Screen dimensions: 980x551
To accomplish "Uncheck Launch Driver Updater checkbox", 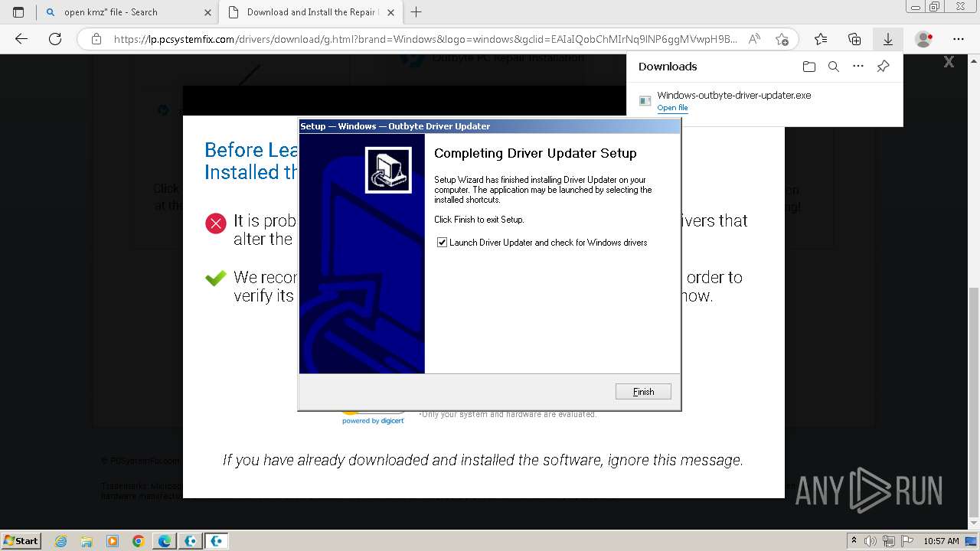I will click(442, 243).
